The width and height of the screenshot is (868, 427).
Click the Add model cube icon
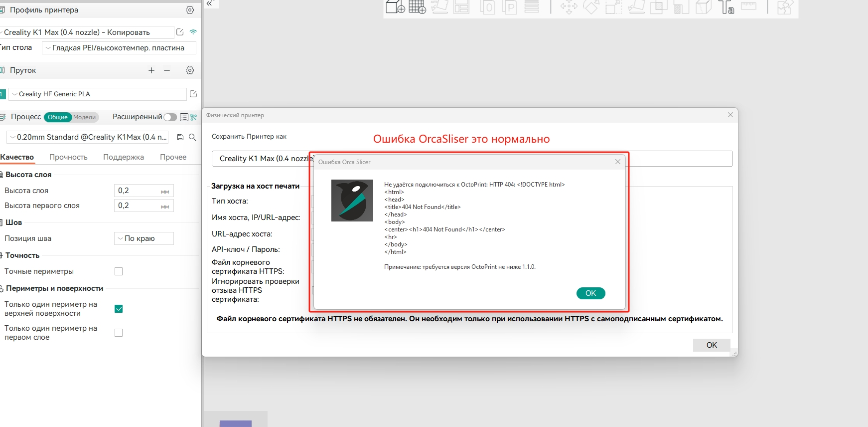coord(396,6)
